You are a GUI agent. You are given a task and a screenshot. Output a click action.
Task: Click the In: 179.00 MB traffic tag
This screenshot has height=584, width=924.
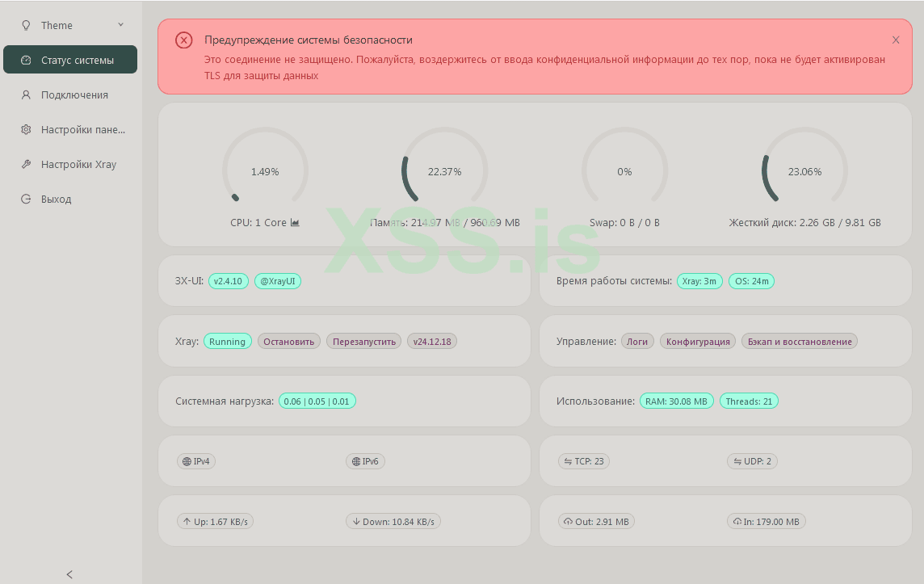pos(766,522)
